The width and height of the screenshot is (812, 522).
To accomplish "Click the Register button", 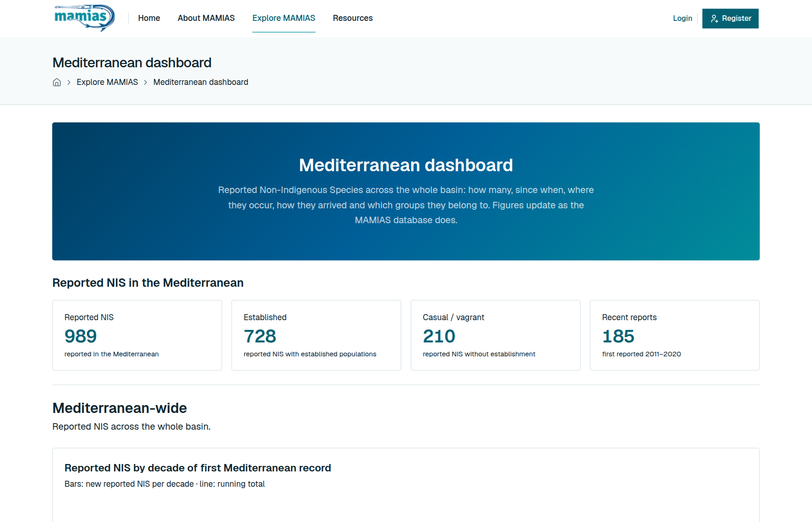I will [x=730, y=19].
